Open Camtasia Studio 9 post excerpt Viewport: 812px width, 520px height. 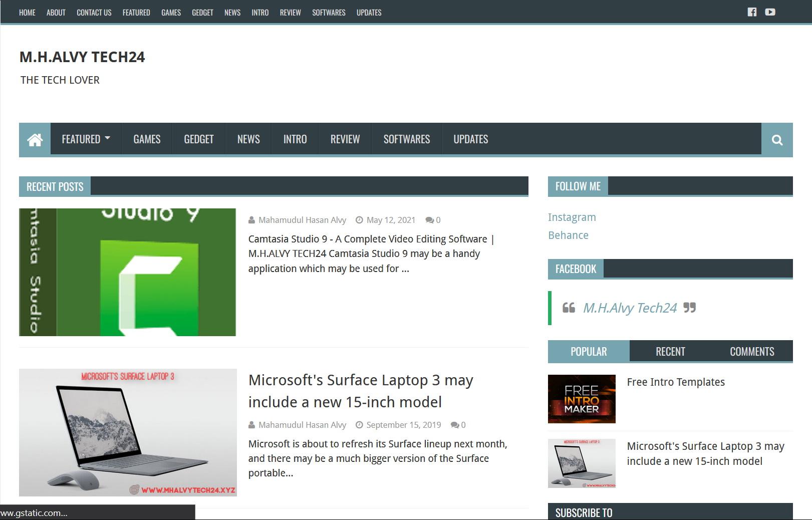click(x=371, y=253)
